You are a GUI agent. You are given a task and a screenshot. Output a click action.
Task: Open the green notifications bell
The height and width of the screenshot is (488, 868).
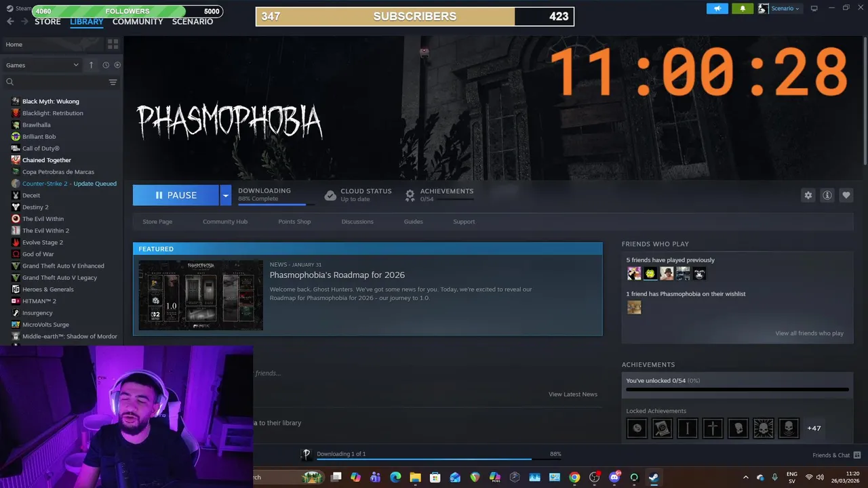[x=742, y=8]
